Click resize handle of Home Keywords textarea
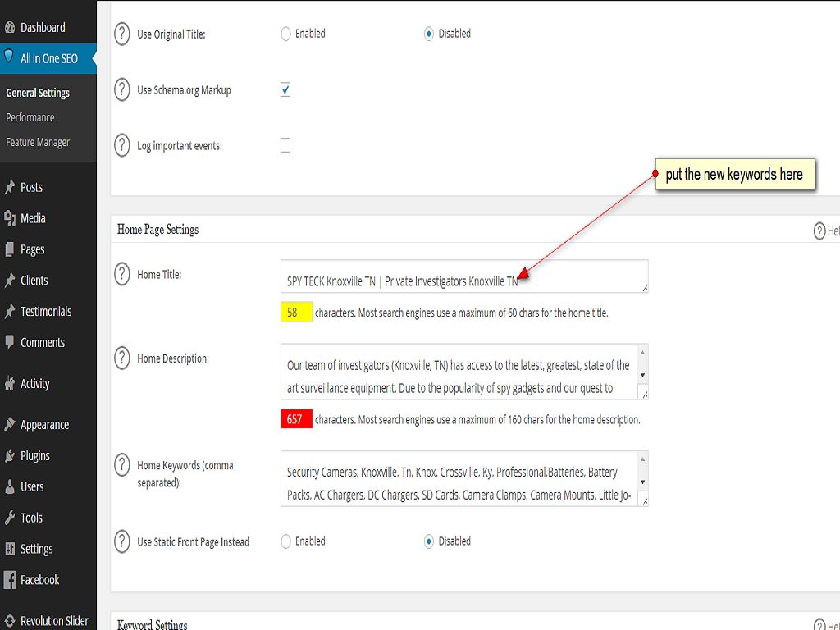This screenshot has width=840, height=630. coord(645,501)
